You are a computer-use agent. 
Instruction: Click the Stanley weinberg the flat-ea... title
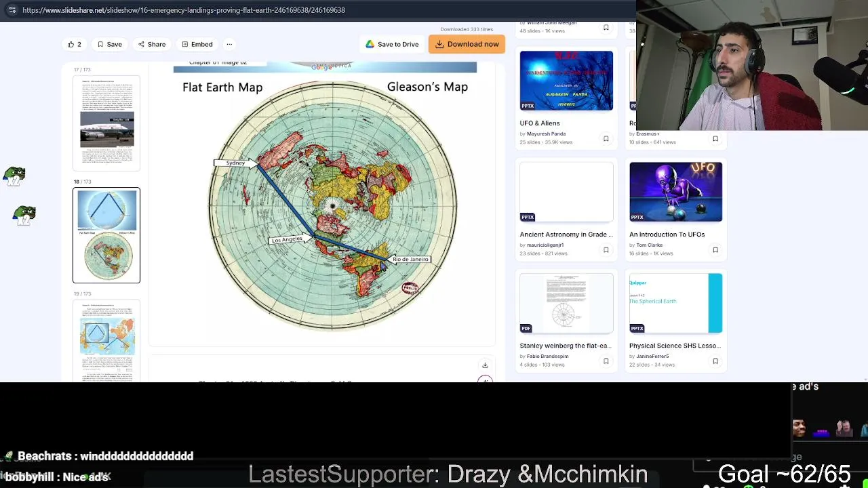point(566,346)
